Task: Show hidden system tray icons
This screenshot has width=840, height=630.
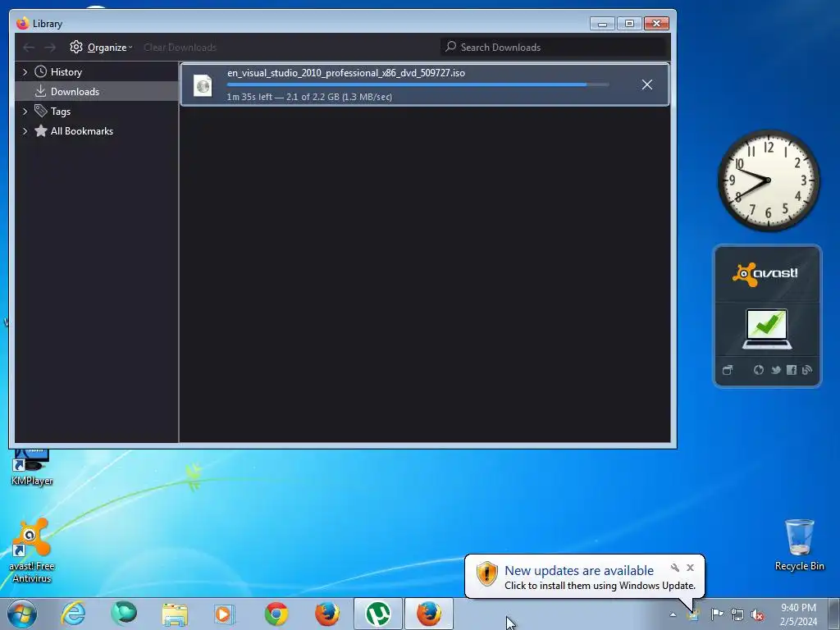Action: pyautogui.click(x=673, y=614)
